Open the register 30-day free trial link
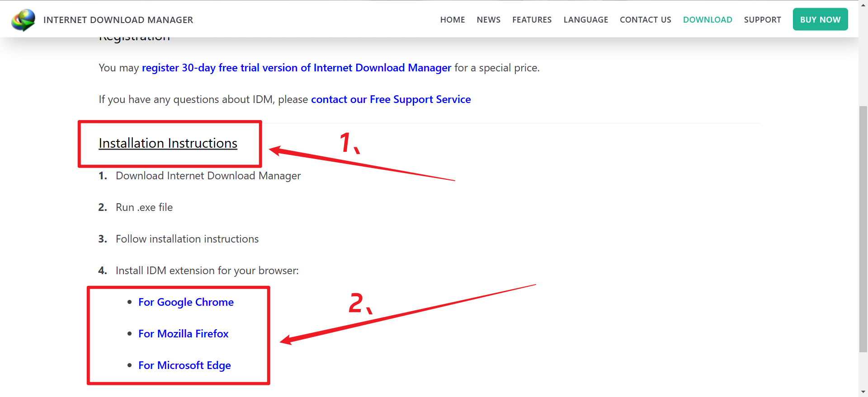 (x=296, y=68)
